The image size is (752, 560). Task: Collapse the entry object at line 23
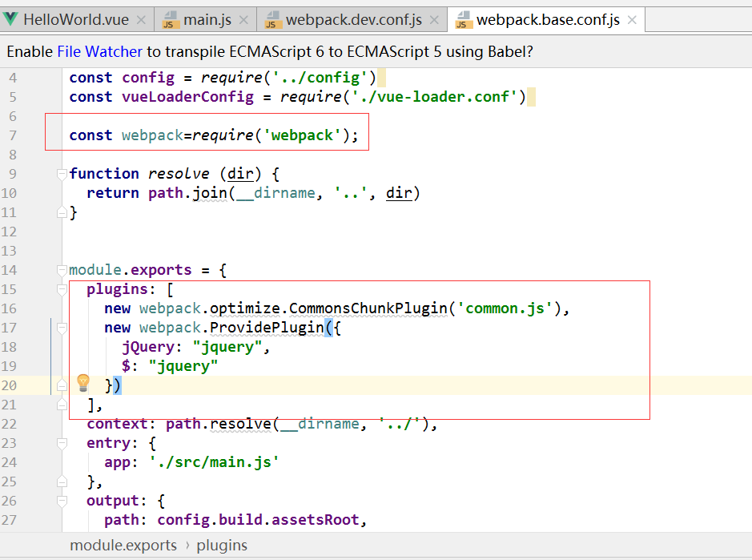coord(62,443)
